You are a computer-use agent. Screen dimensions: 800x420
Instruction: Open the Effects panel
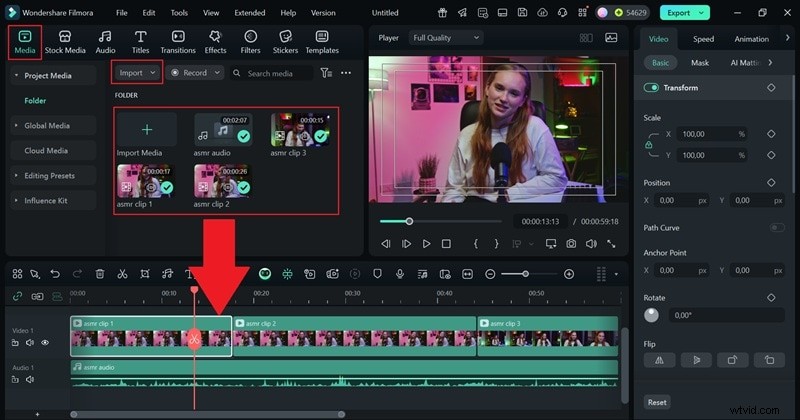point(215,42)
